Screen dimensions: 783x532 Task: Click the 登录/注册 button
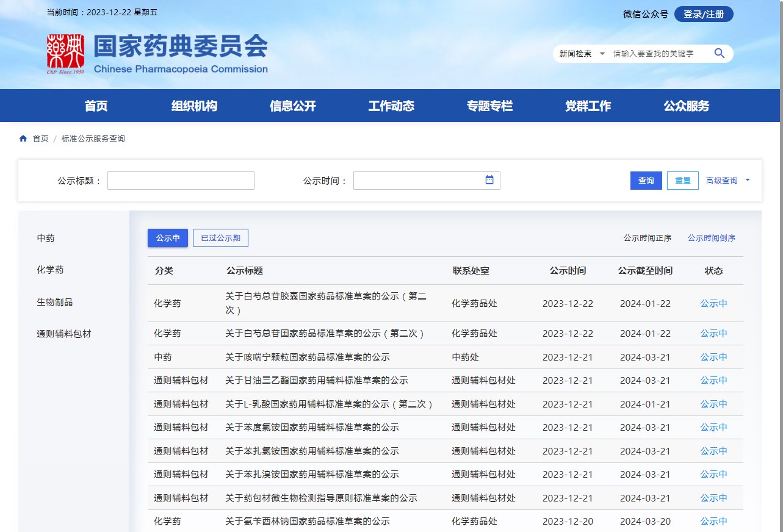coord(703,14)
